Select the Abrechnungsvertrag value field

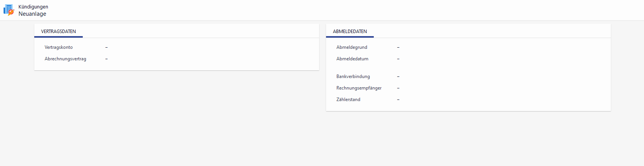coord(107,59)
